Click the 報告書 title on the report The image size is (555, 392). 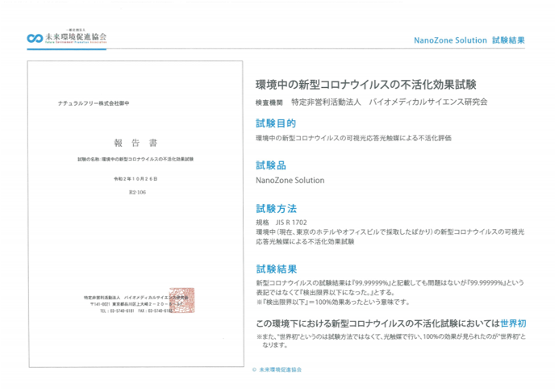136,143
